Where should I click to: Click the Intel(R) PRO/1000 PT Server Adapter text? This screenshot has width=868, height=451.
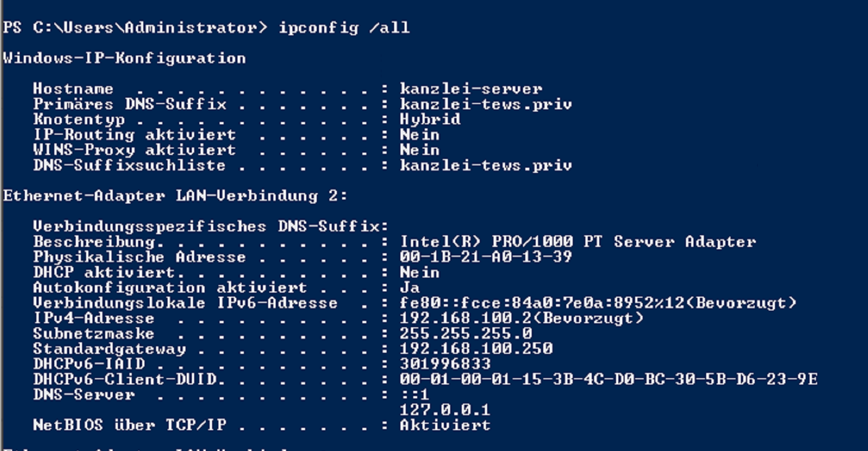tap(577, 242)
